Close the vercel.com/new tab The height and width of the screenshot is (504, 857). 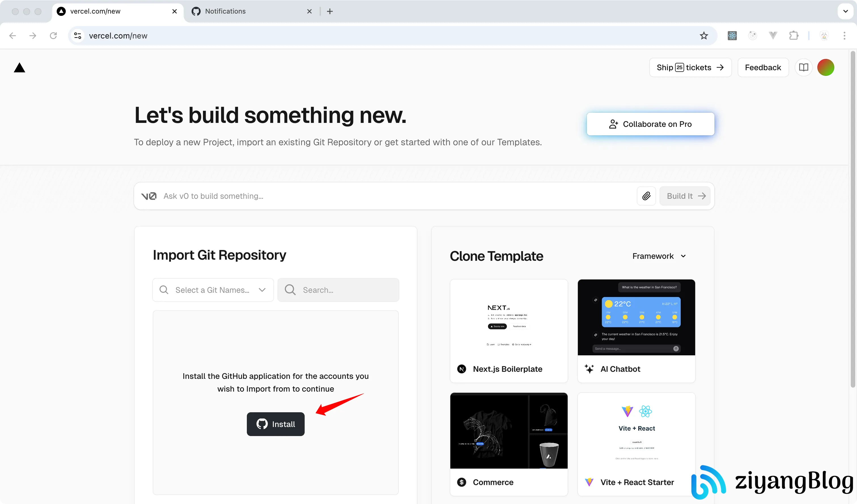175,11
